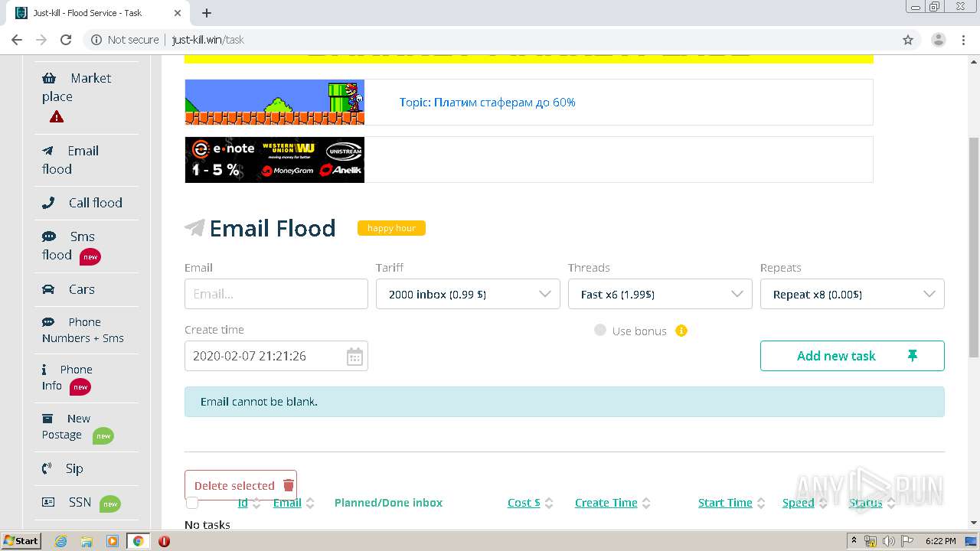980x551 pixels.
Task: Click the browser back arrow
Action: pos(17,40)
